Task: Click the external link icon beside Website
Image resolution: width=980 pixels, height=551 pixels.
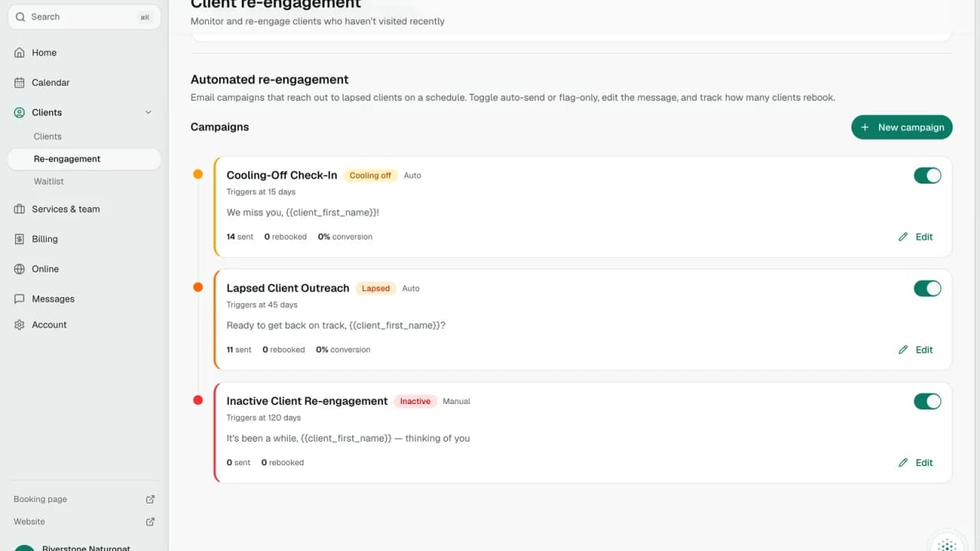Action: click(150, 522)
